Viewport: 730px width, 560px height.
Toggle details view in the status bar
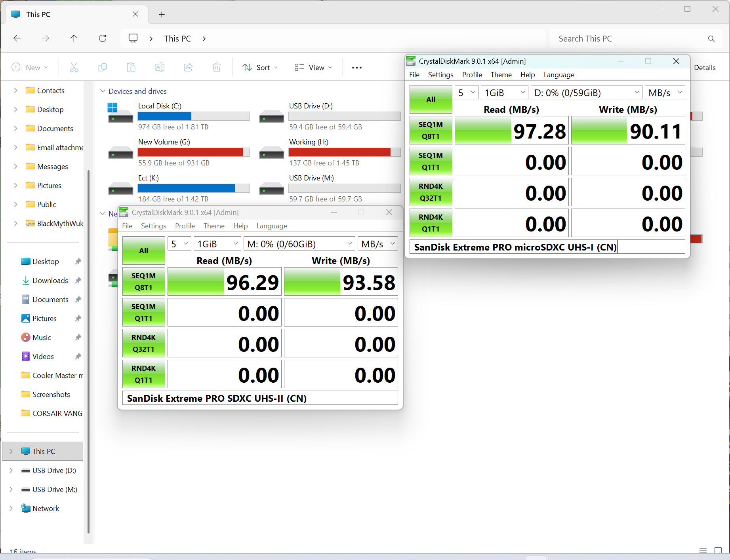point(703,550)
